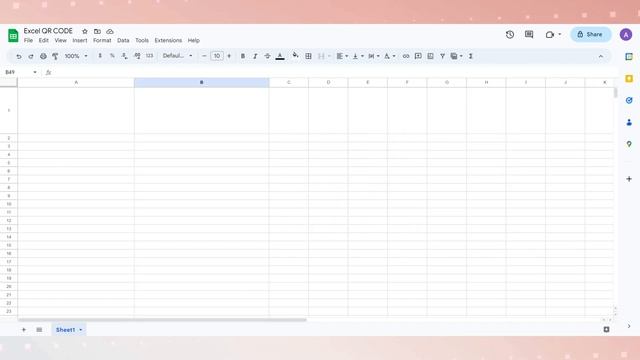The image size is (640, 360).
Task: Open the Format menu
Action: point(102,40)
